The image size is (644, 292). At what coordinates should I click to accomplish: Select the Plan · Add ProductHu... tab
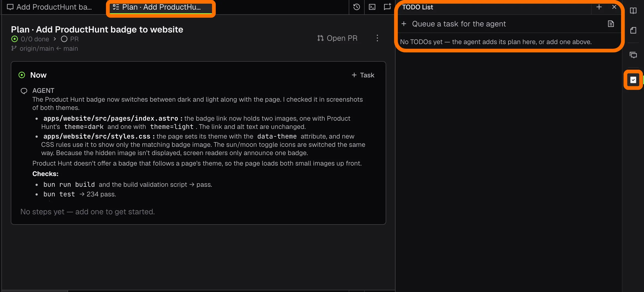(161, 7)
